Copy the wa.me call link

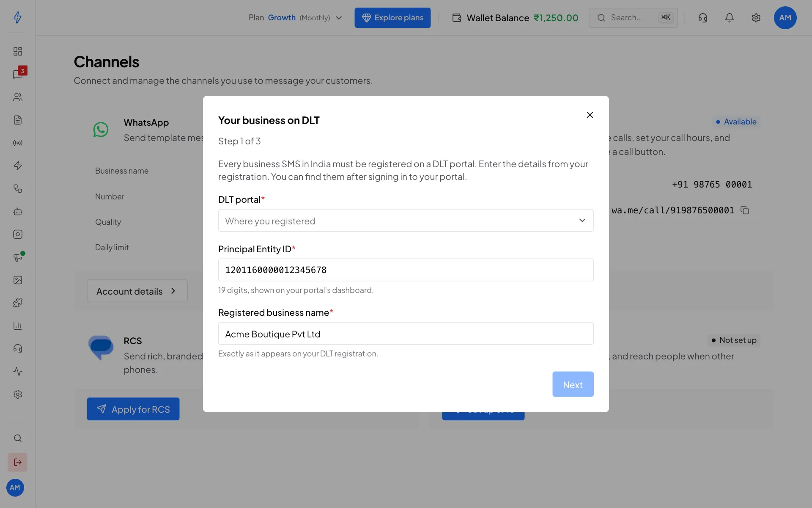[x=745, y=210]
